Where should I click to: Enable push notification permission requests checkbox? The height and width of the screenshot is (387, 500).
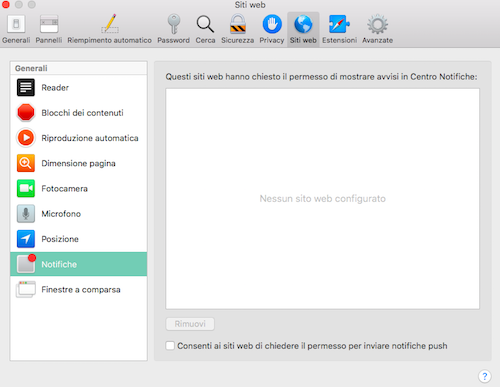click(x=170, y=345)
